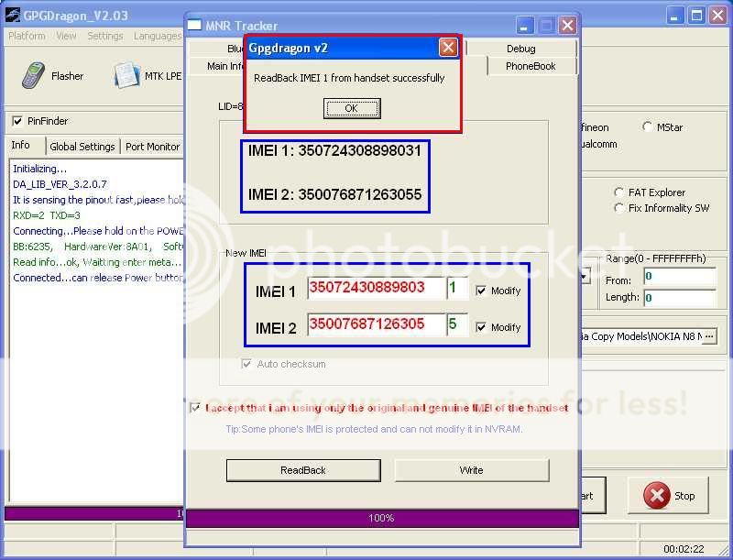
Task: Switch to the Info tab
Action: (x=20, y=145)
